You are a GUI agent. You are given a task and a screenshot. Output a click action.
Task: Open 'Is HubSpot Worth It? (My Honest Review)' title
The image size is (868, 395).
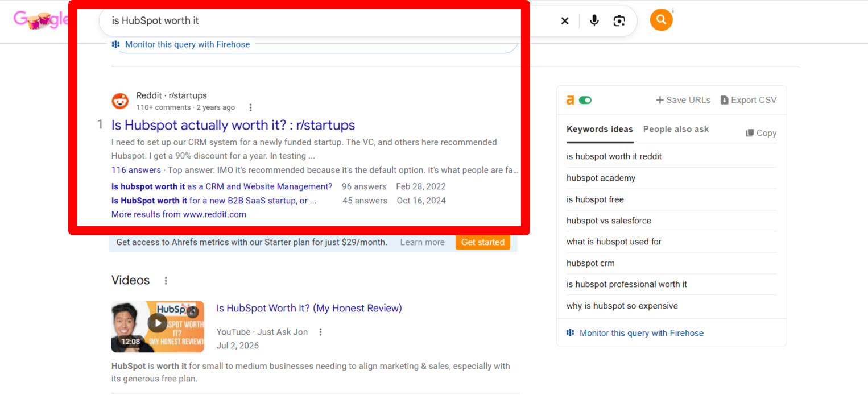point(309,308)
